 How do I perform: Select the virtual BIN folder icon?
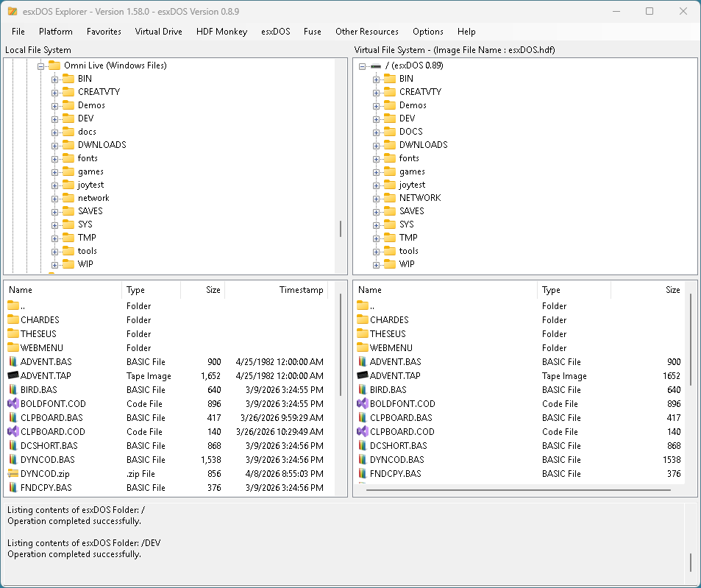coord(390,79)
